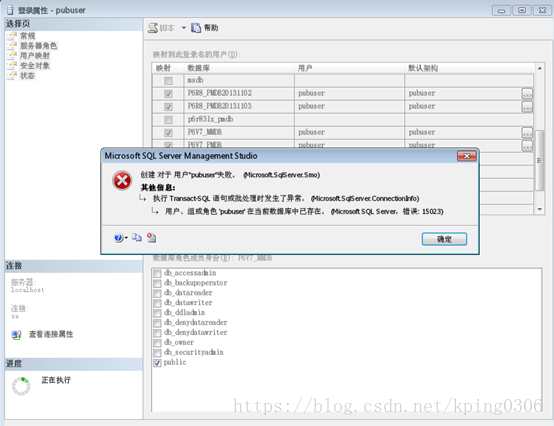Show technical details icon in the error dialog

152,238
